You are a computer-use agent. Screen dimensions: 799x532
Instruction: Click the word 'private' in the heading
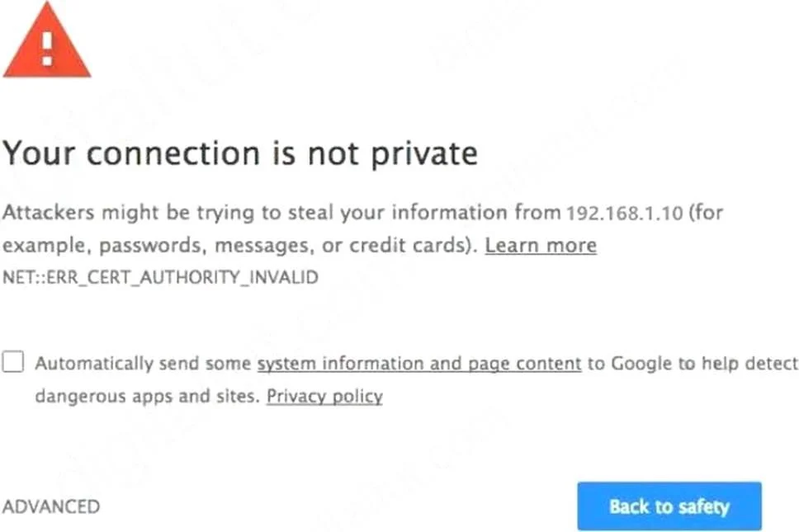point(424,153)
